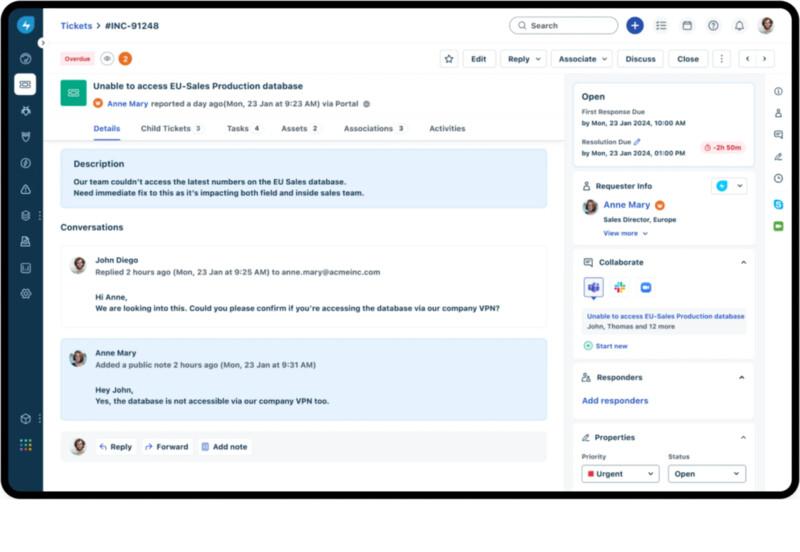800x552 pixels.
Task: Open the more options kebab menu
Action: click(721, 59)
